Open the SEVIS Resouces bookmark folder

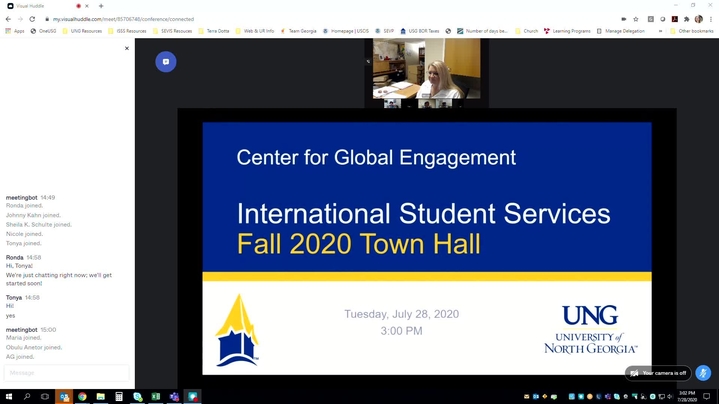[172, 31]
